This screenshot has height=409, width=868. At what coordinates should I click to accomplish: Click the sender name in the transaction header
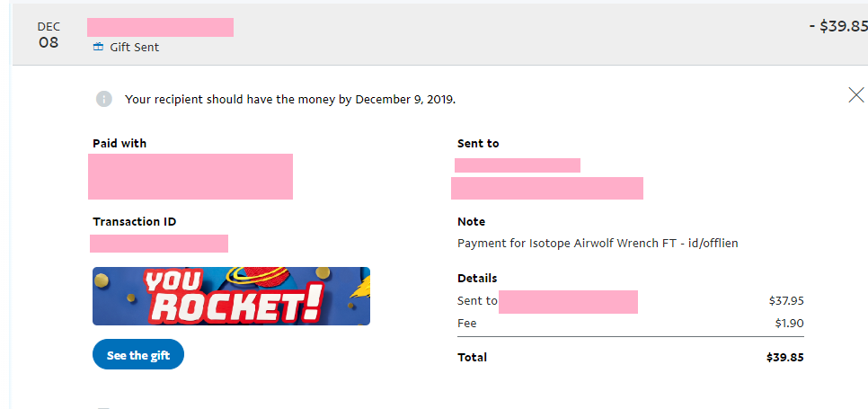(161, 27)
